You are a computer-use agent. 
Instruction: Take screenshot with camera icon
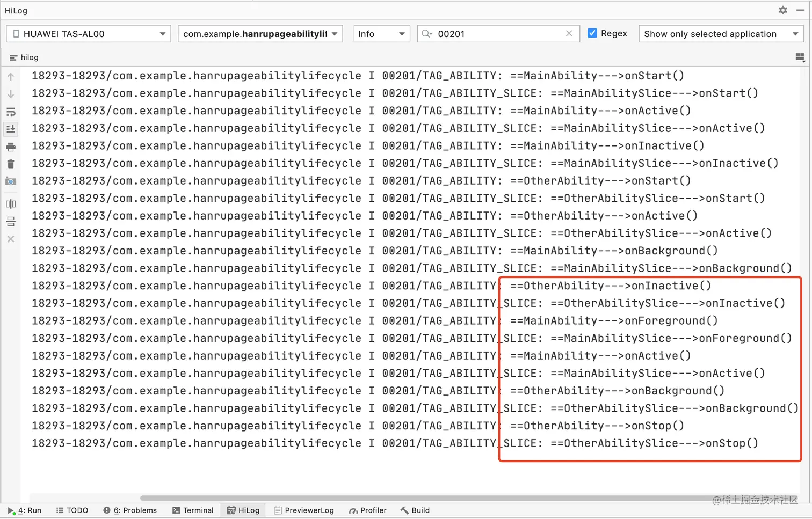(11, 181)
